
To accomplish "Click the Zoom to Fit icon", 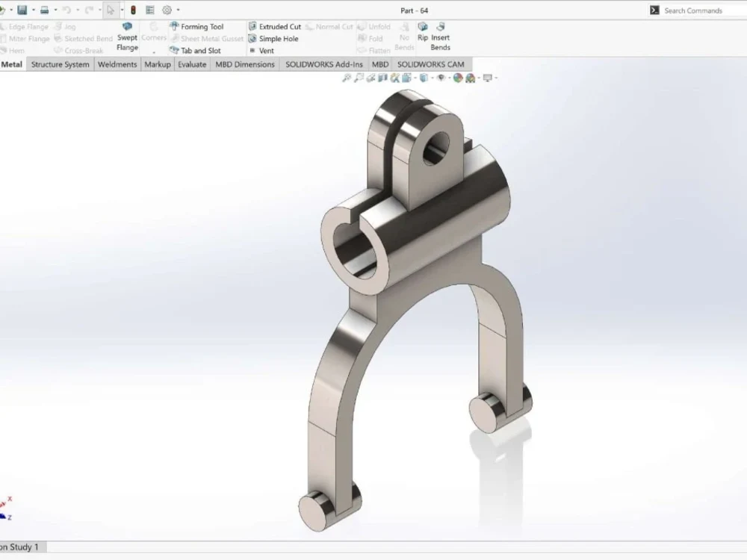I will pyautogui.click(x=347, y=78).
